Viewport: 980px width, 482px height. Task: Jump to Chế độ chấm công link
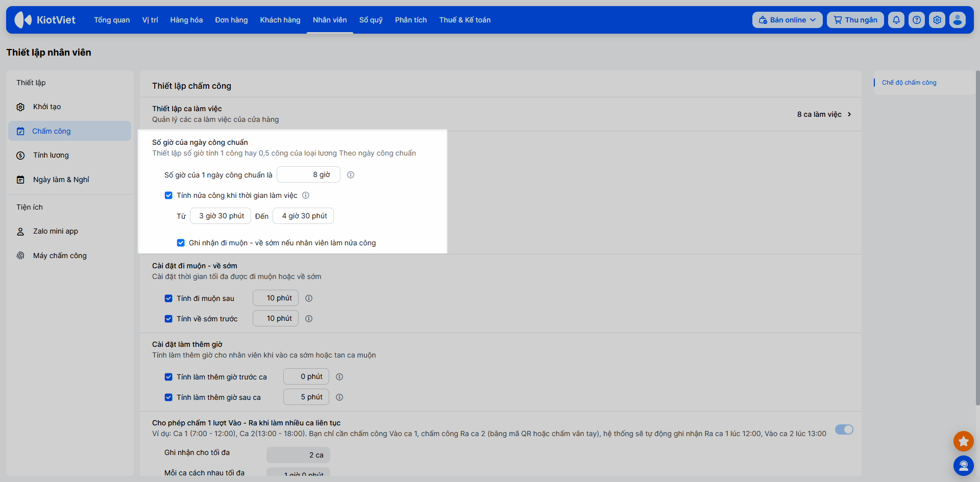(909, 83)
